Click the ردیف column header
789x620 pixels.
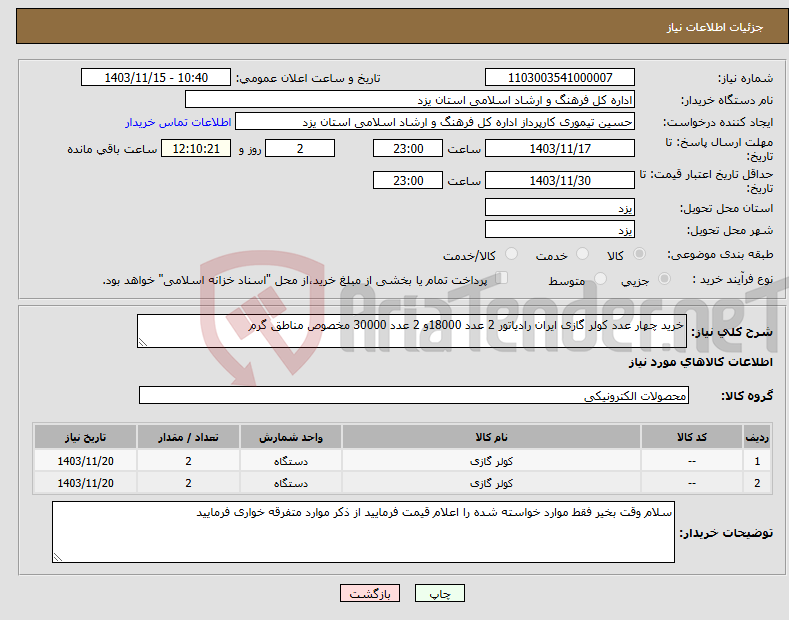(x=757, y=437)
